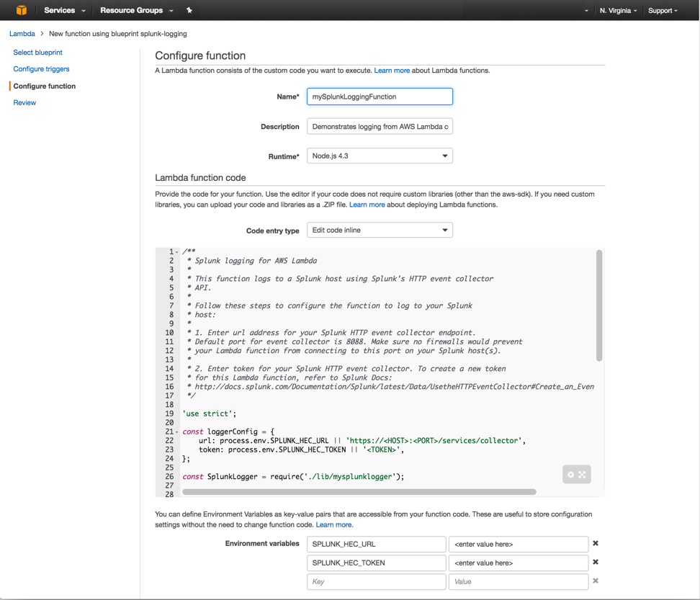Click the function Name input field
700x600 pixels.
click(380, 97)
